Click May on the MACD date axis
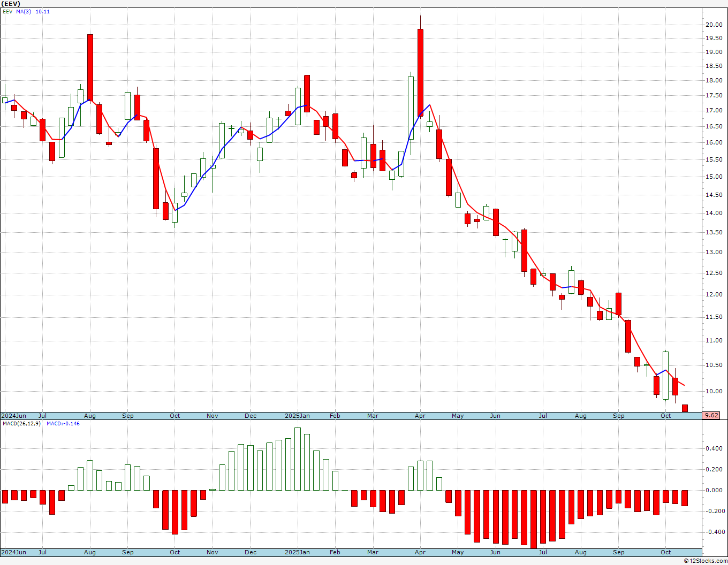This screenshot has height=565, width=728. (458, 552)
